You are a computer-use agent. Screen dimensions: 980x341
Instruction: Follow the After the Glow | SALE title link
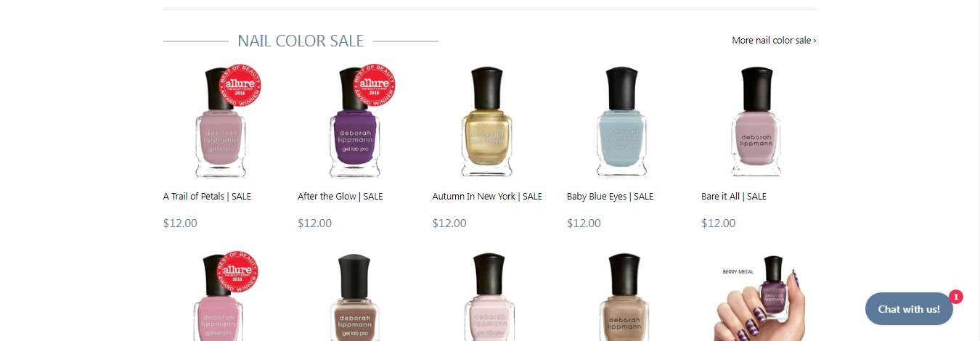coord(340,197)
